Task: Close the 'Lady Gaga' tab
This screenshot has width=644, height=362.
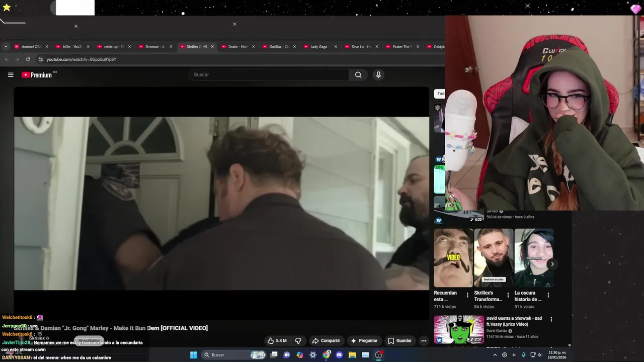Action: 336,47
